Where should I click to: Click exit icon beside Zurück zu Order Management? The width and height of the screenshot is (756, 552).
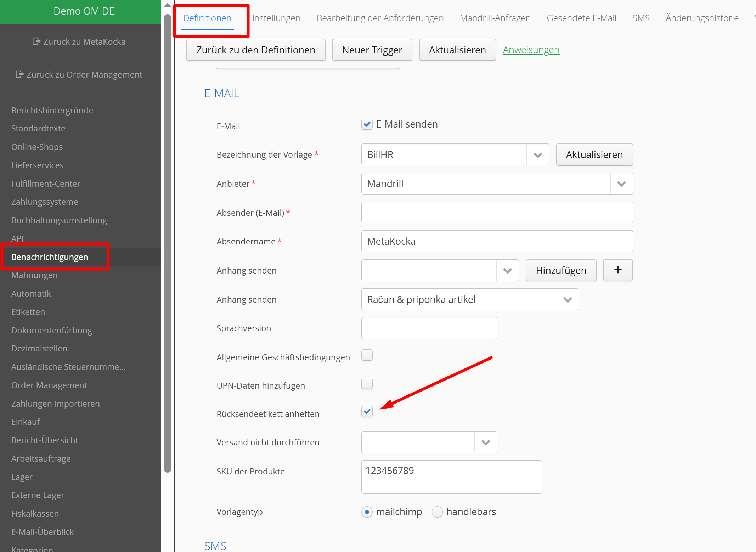pyautogui.click(x=19, y=74)
